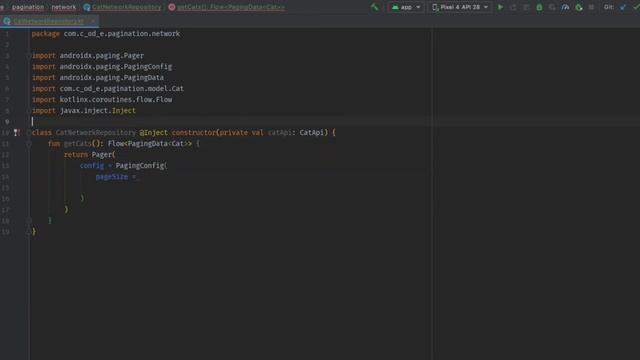Click the Stop icon in the run toolbar
Screen dimensions: 640x360
coord(591,7)
